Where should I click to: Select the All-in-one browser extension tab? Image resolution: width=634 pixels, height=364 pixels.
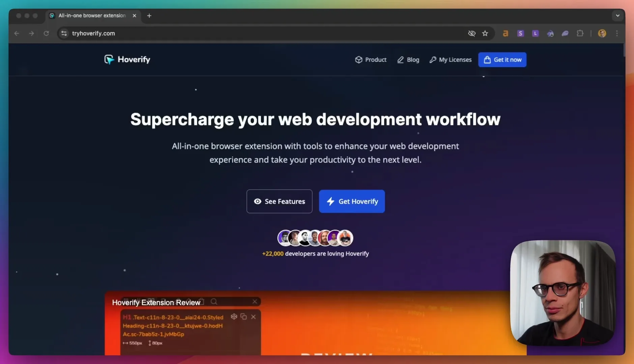[93, 16]
